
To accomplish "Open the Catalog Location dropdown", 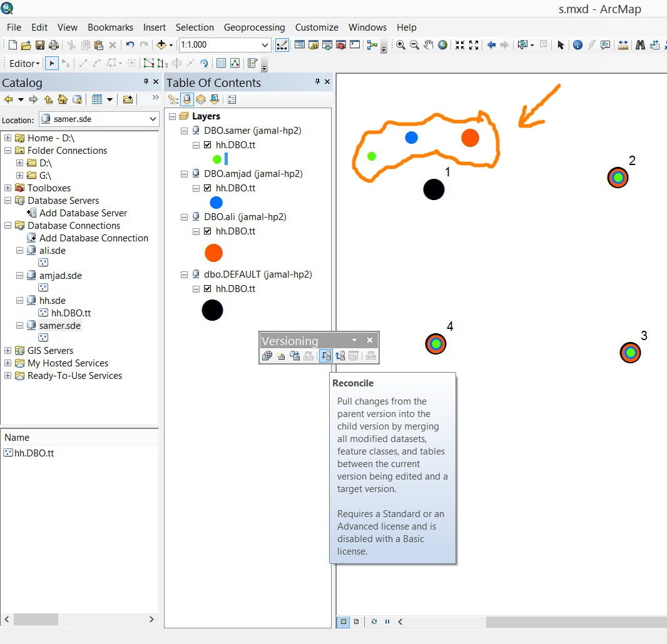I will 153,119.
